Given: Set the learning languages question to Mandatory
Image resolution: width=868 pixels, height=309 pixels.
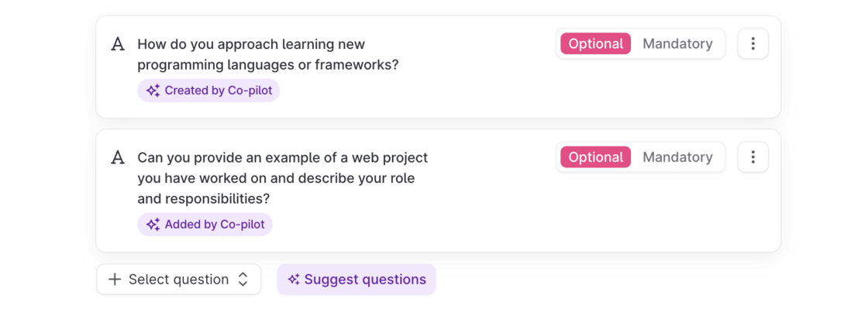Looking at the screenshot, I should click(677, 43).
